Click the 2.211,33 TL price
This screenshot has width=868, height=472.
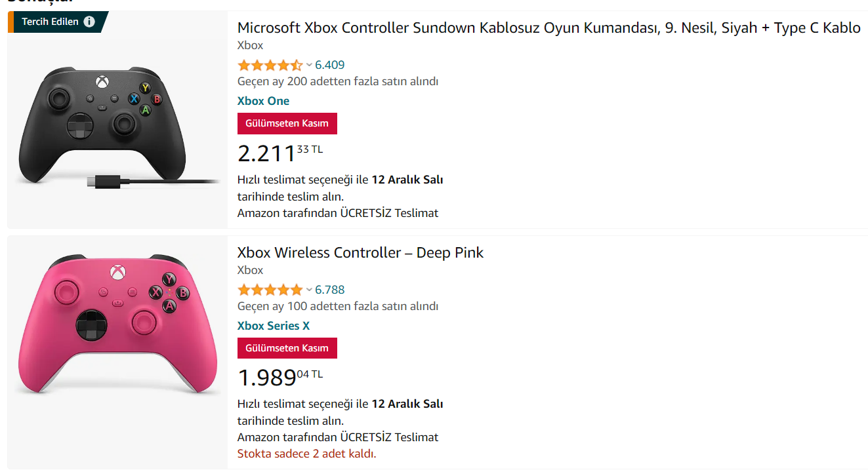point(280,153)
